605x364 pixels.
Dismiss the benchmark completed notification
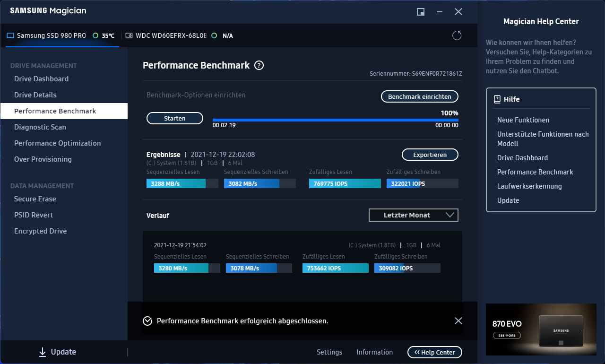click(x=458, y=321)
